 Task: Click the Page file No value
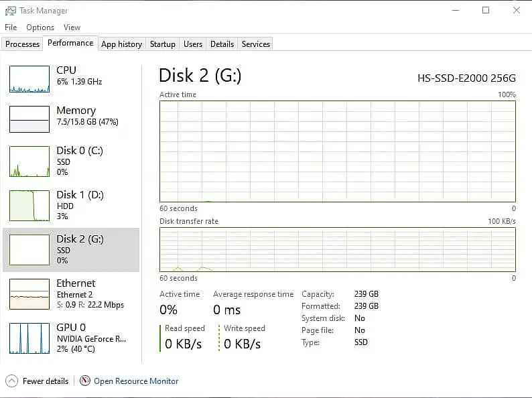[x=360, y=330]
